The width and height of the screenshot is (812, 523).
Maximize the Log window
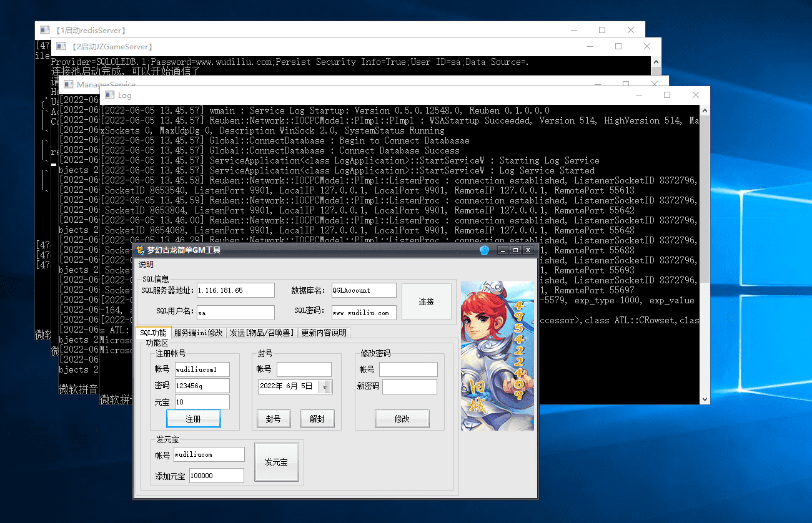667,95
